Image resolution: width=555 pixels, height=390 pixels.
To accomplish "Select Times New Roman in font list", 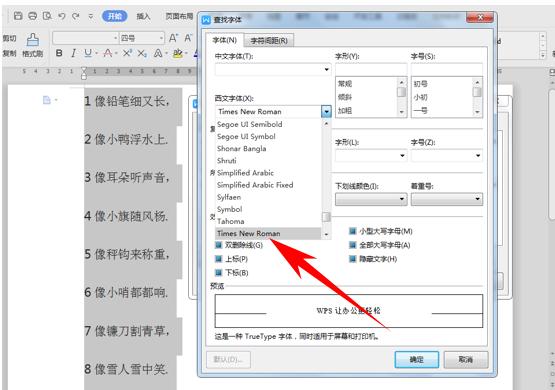I will pos(268,233).
